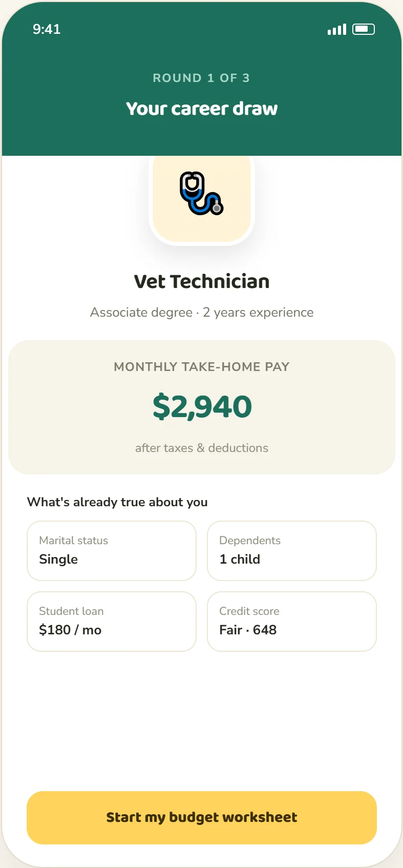Viewport: 403px width, 868px height.
Task: Tap the after taxes & deductions note
Action: pyautogui.click(x=202, y=448)
